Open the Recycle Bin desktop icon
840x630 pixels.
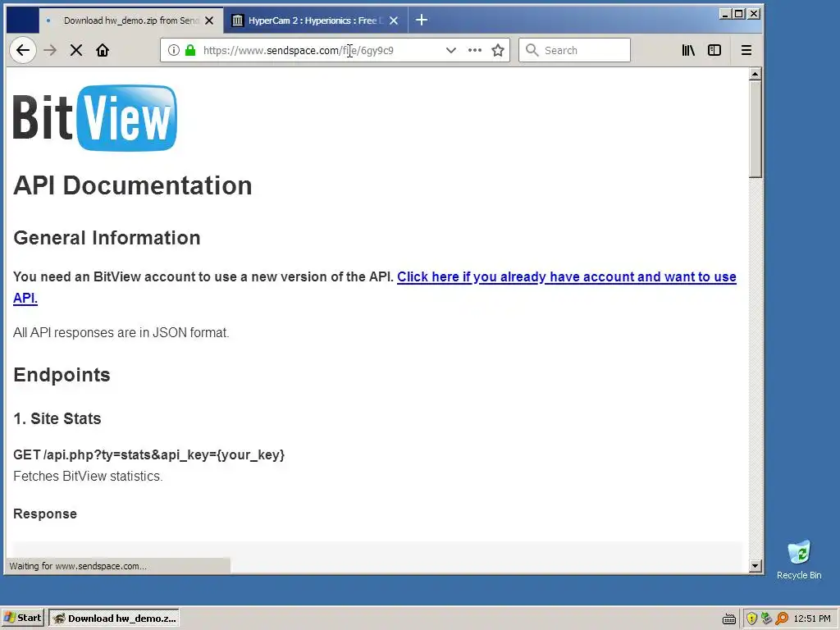[x=799, y=559]
